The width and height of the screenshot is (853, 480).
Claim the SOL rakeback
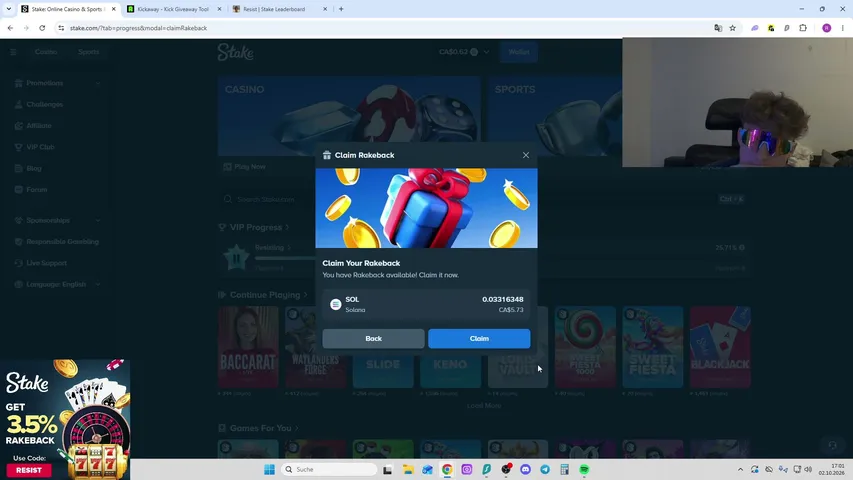click(479, 339)
